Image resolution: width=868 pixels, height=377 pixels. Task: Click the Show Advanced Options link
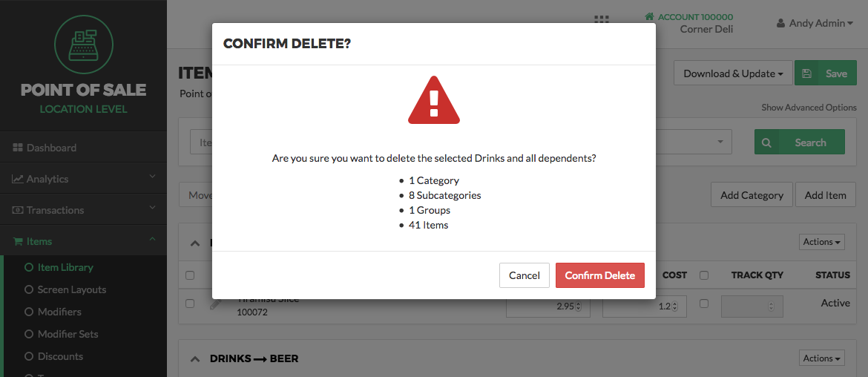(809, 108)
